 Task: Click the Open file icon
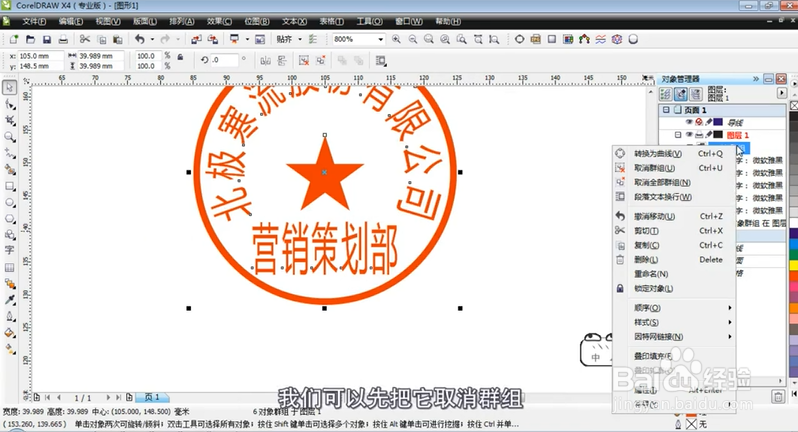tap(31, 39)
